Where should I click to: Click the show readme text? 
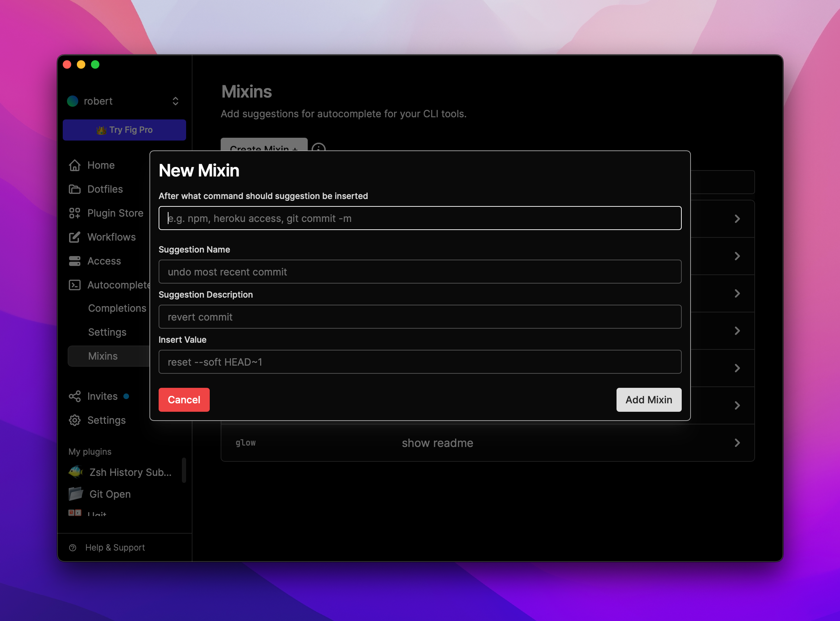437,443
